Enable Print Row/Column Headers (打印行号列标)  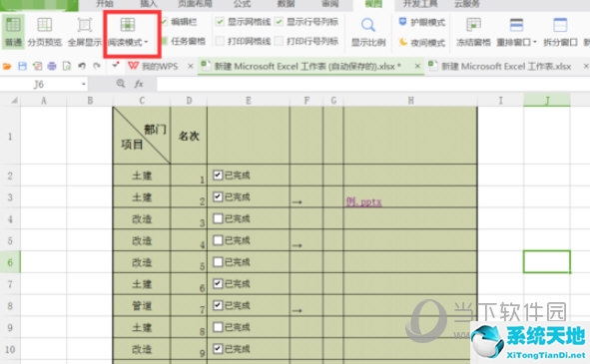(x=279, y=41)
